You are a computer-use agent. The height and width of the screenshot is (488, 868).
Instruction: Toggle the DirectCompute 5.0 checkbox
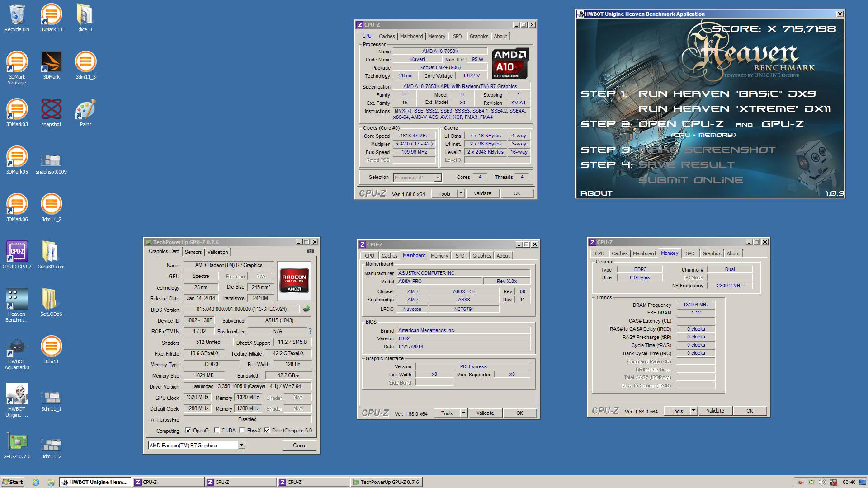[x=267, y=431]
